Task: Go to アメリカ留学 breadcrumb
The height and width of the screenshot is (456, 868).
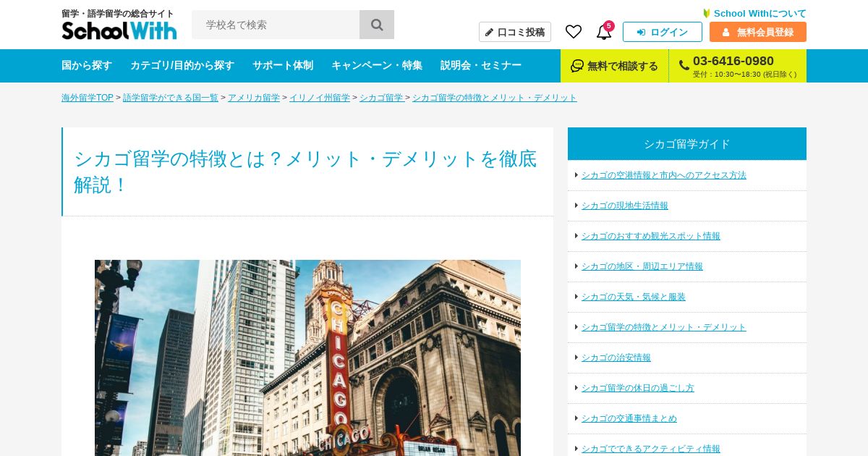Action: pos(254,98)
